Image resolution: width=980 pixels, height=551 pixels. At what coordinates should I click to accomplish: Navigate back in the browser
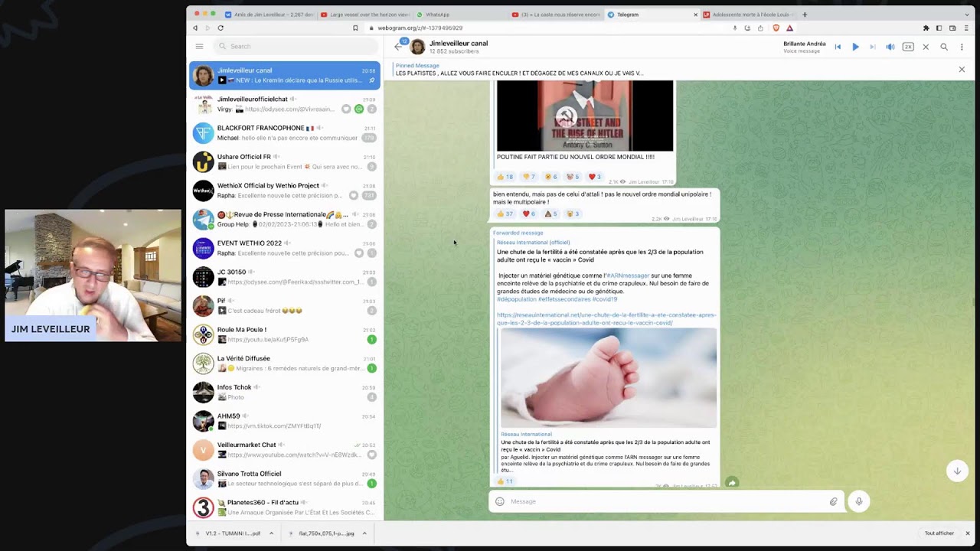point(195,28)
